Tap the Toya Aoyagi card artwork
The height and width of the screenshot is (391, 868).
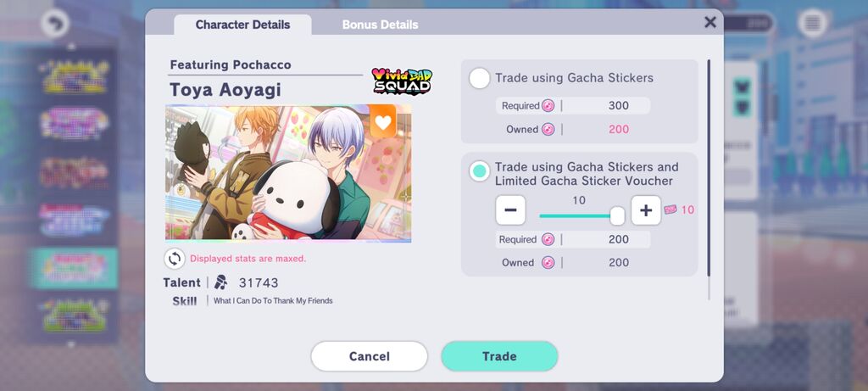pos(288,173)
